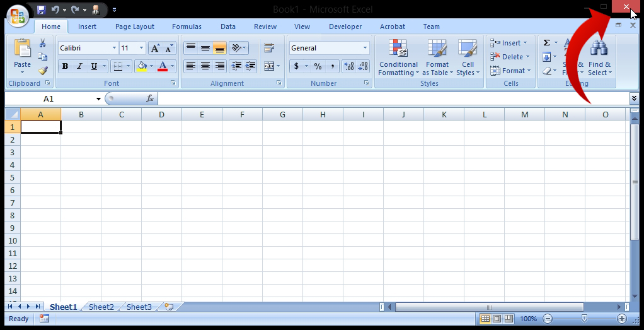Image resolution: width=644 pixels, height=330 pixels.
Task: Undo the last action
Action: pyautogui.click(x=55, y=9)
